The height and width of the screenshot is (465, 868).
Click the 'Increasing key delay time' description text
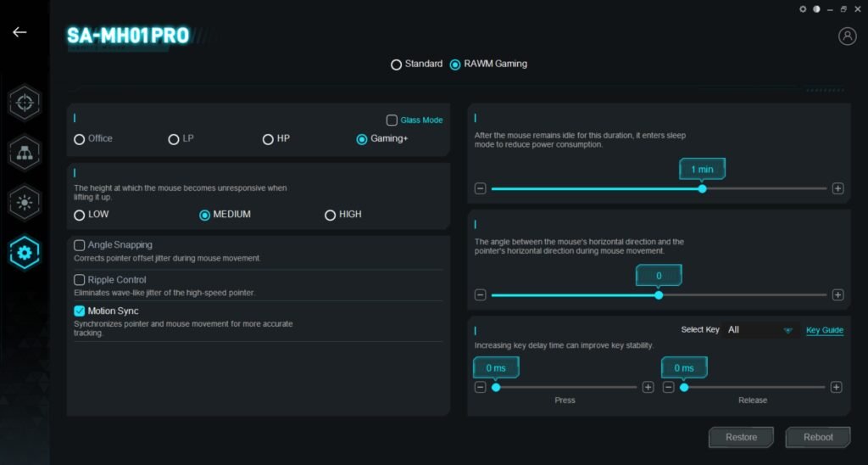click(x=564, y=345)
